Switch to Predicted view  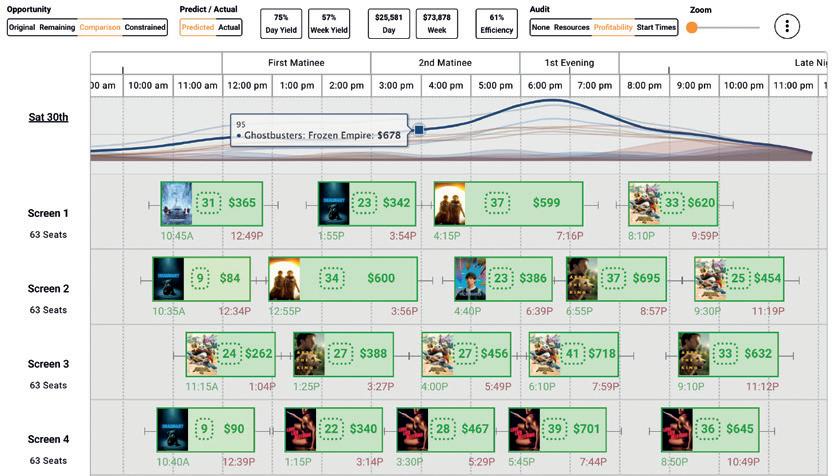198,27
